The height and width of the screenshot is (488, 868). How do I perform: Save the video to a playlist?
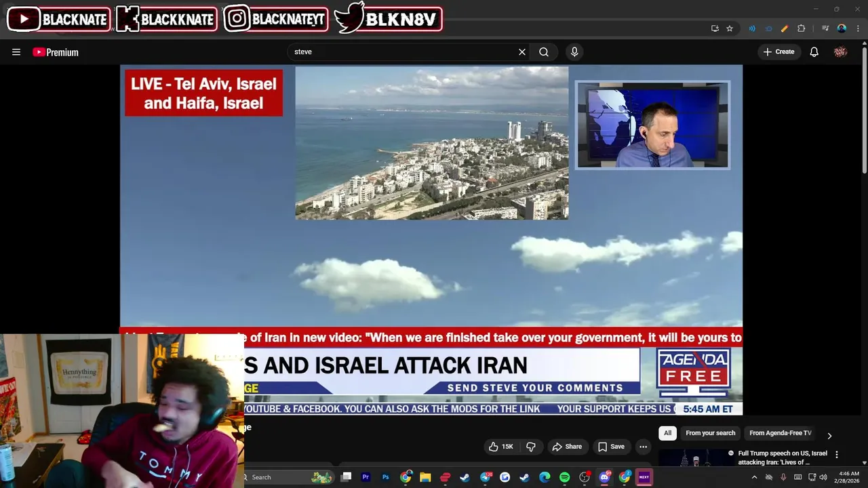point(611,447)
